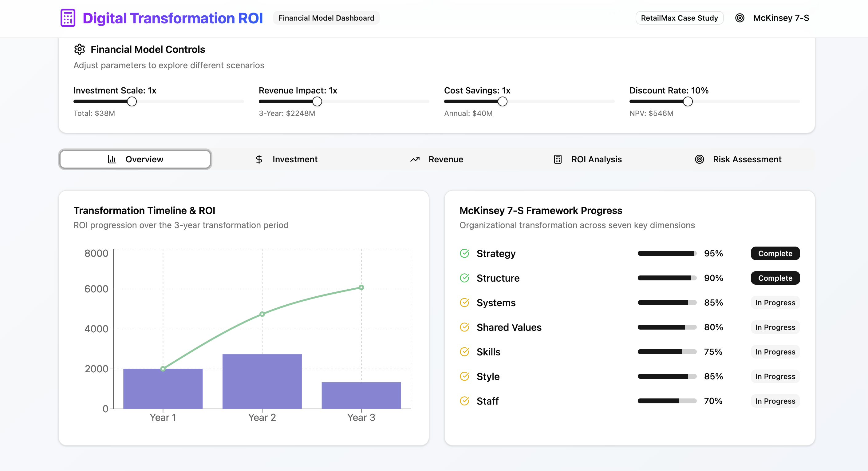
Task: Click the Staff 70% progress bar
Action: tap(667, 401)
